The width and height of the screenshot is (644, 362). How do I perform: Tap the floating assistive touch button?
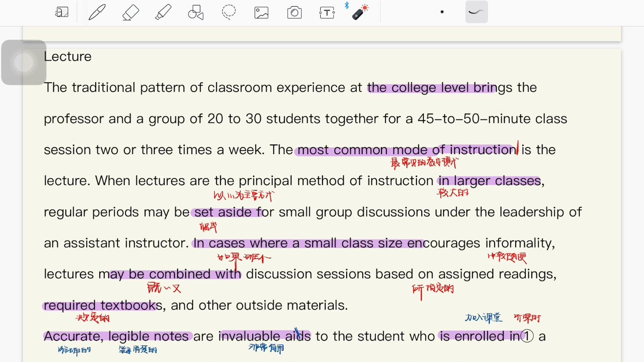24,63
